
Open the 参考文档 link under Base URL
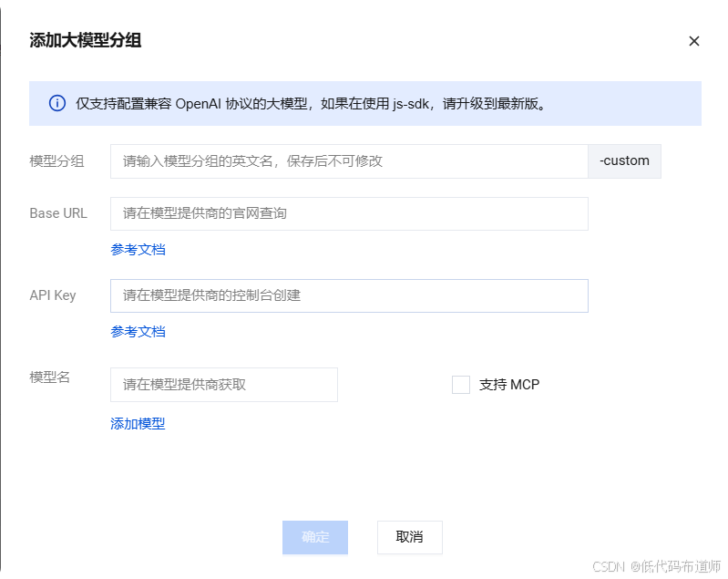tap(138, 250)
